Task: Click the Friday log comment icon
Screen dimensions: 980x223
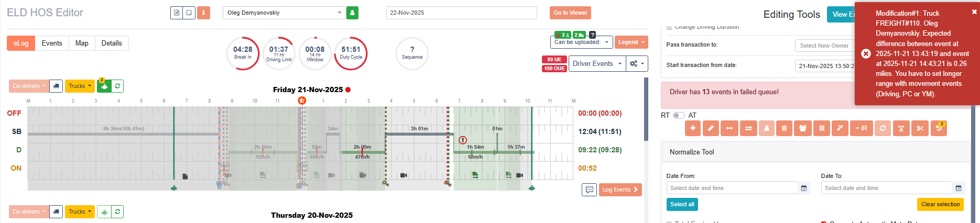Action: (x=589, y=189)
